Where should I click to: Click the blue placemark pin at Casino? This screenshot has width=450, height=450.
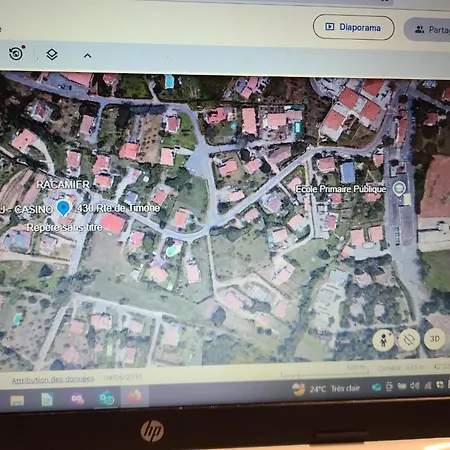(63, 208)
